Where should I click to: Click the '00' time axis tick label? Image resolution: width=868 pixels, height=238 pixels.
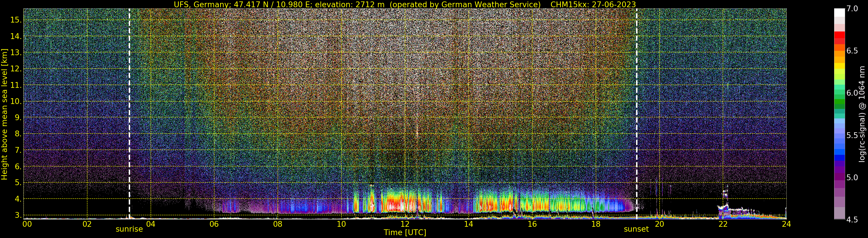[x=27, y=224]
